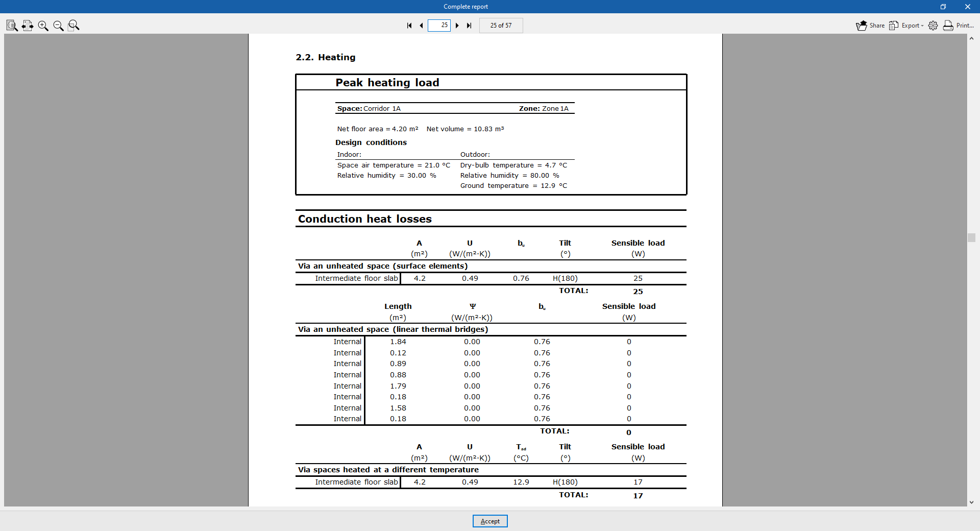Open the '25 of 57' page selector
The image size is (980, 531).
[501, 26]
